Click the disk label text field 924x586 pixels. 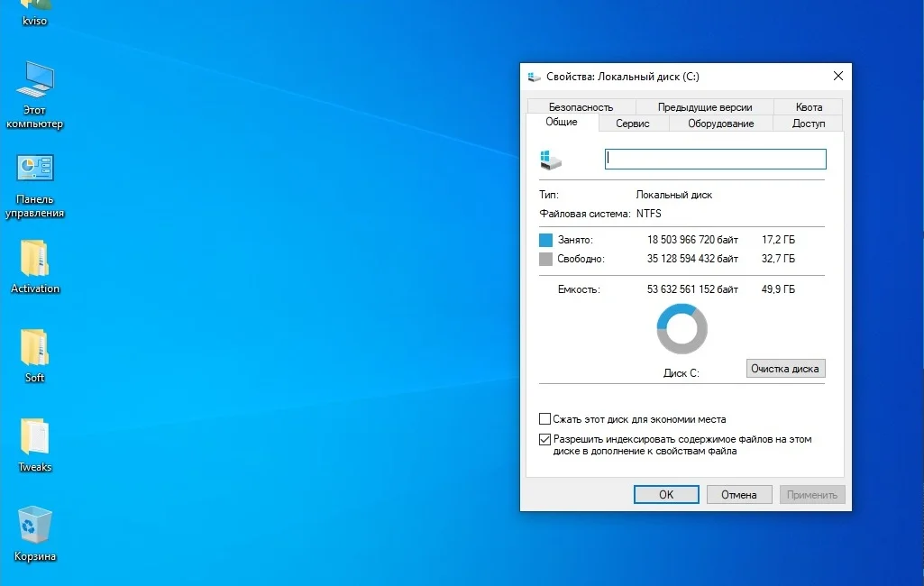pyautogui.click(x=715, y=159)
